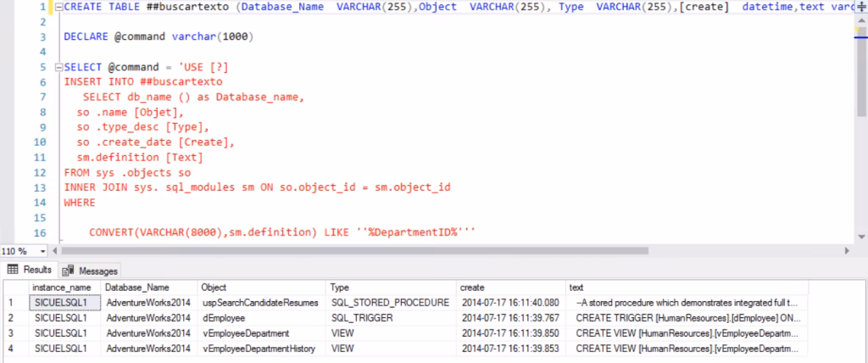
Task: Select the create column header
Action: 511,288
